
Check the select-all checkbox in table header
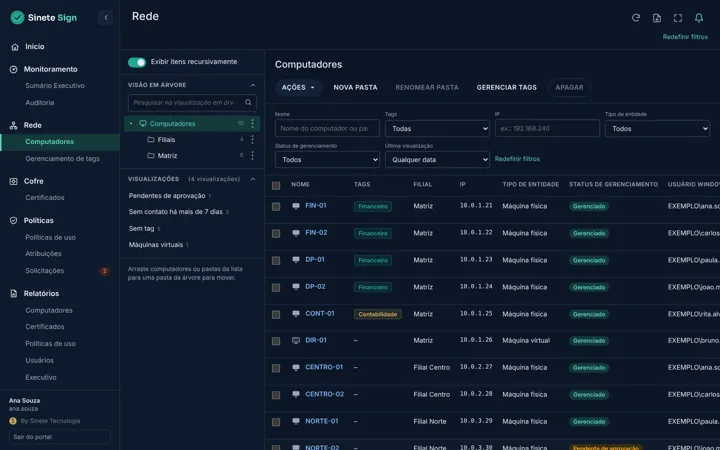[276, 186]
